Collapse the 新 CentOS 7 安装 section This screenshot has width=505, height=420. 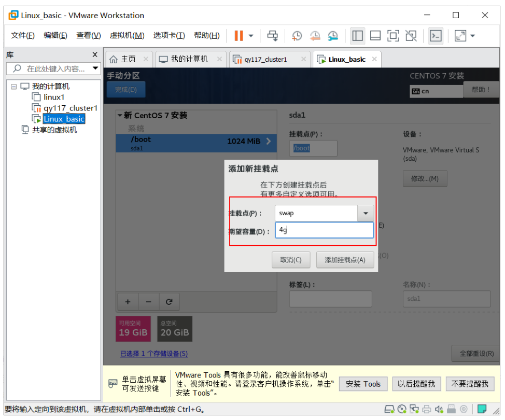pyautogui.click(x=120, y=115)
